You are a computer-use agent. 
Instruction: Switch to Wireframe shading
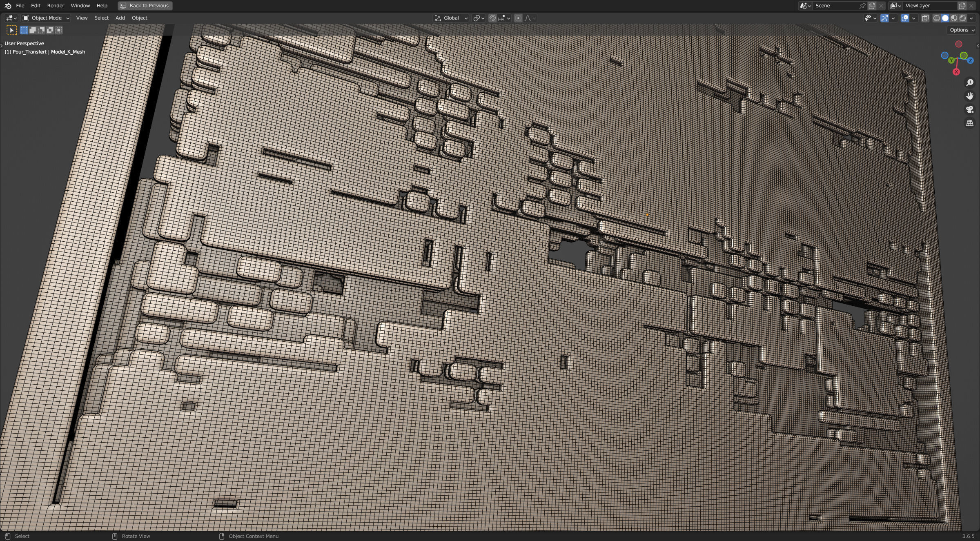coord(937,18)
